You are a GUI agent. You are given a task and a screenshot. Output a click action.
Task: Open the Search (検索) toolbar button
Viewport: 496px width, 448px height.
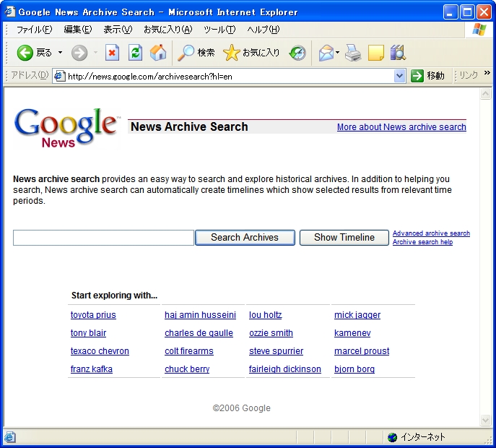click(196, 53)
